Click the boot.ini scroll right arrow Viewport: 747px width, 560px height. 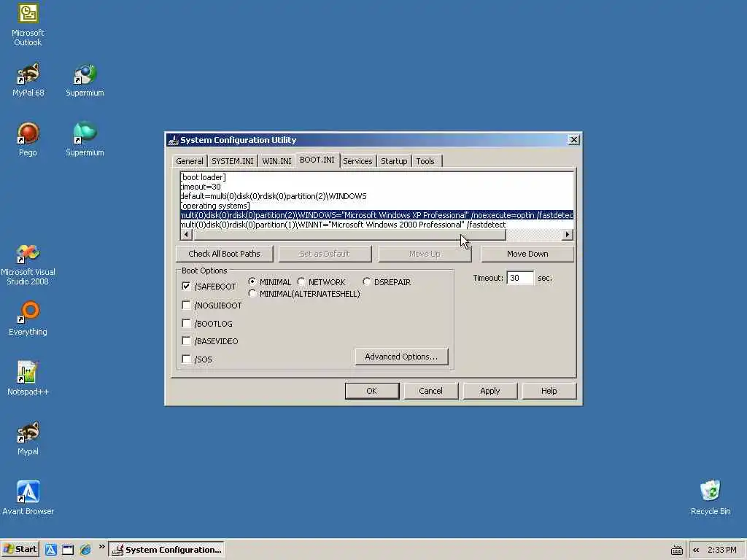tap(567, 234)
